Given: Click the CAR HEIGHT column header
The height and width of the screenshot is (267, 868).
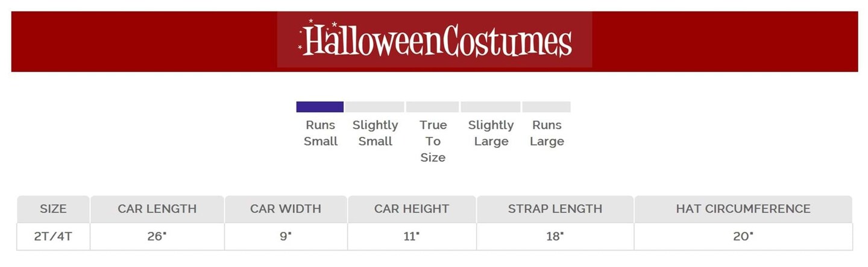Looking at the screenshot, I should coord(412,209).
